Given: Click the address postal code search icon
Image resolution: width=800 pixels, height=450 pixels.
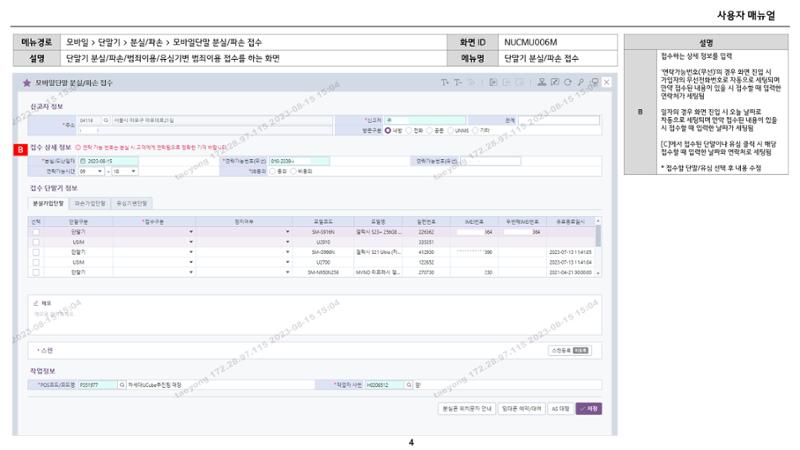Looking at the screenshot, I should pos(106,120).
